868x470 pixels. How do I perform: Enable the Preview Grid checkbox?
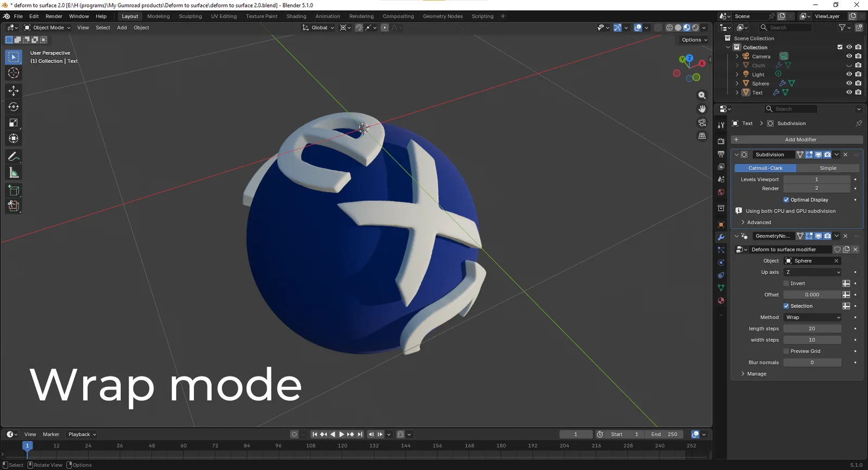[786, 351]
